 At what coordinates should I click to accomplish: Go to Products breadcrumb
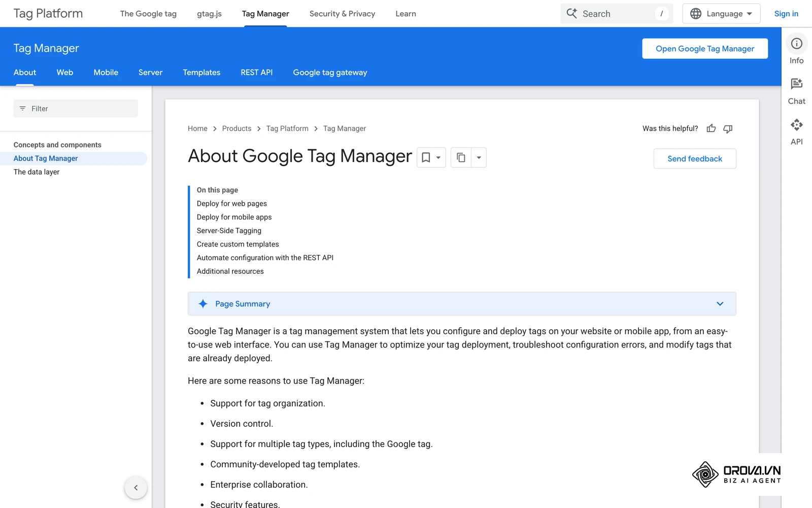coord(236,129)
